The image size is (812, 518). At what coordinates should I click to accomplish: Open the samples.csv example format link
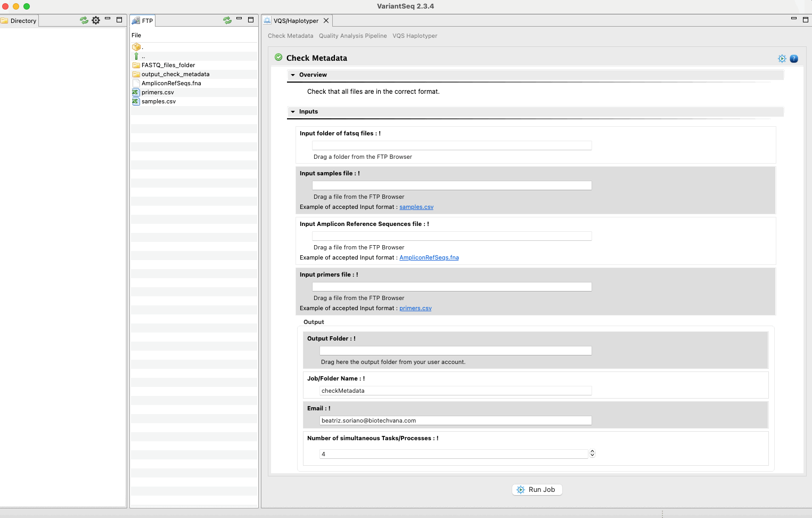(x=416, y=207)
